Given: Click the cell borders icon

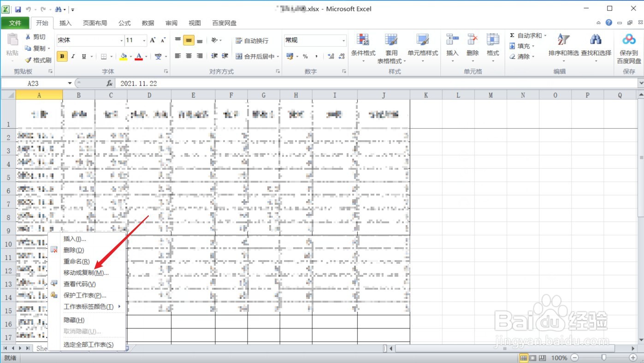Looking at the screenshot, I should pyautogui.click(x=104, y=56).
